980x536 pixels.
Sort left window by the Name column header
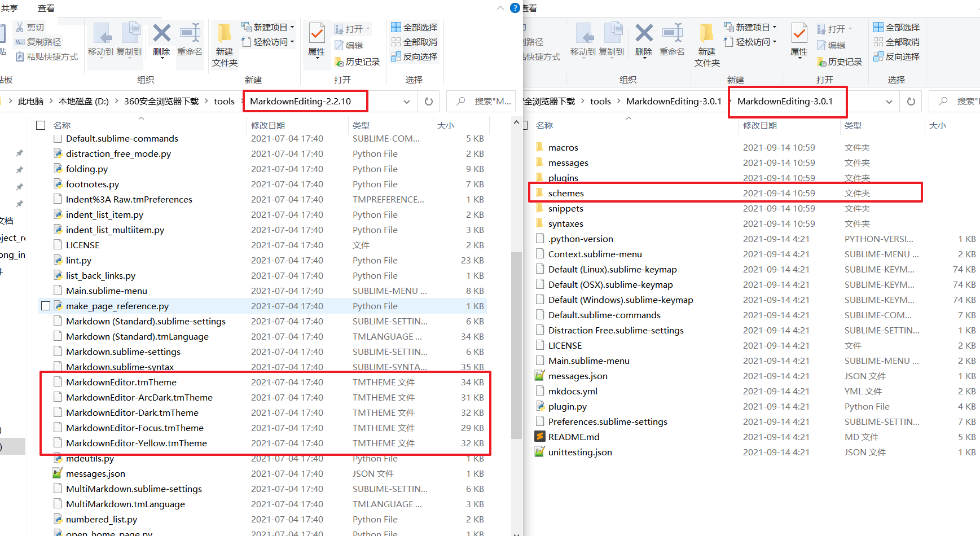pos(62,125)
